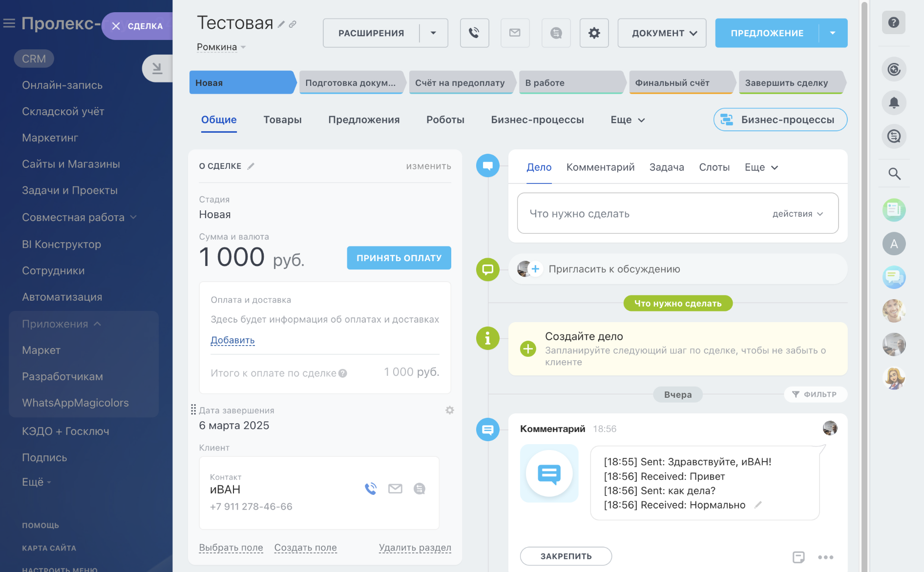Click the green plus icon Создайте дело

coord(528,348)
